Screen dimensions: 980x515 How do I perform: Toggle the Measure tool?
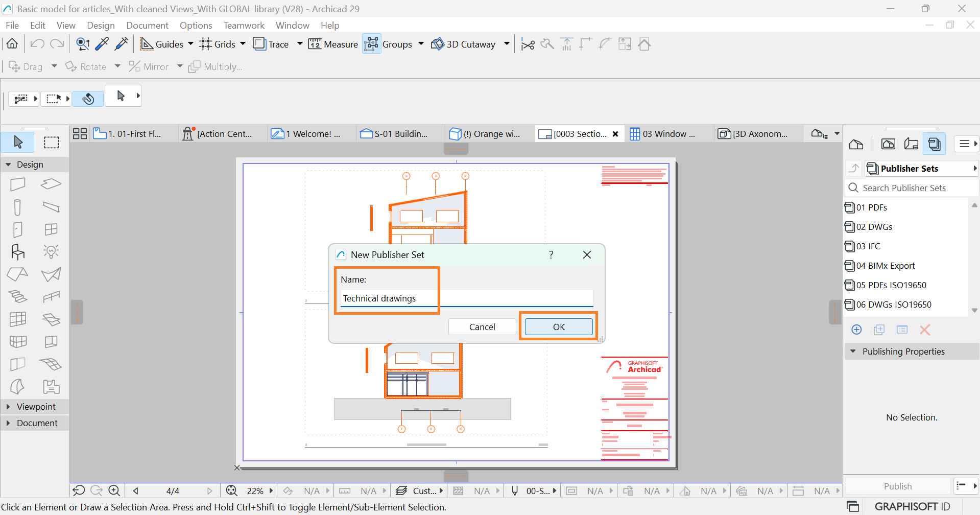pos(333,44)
